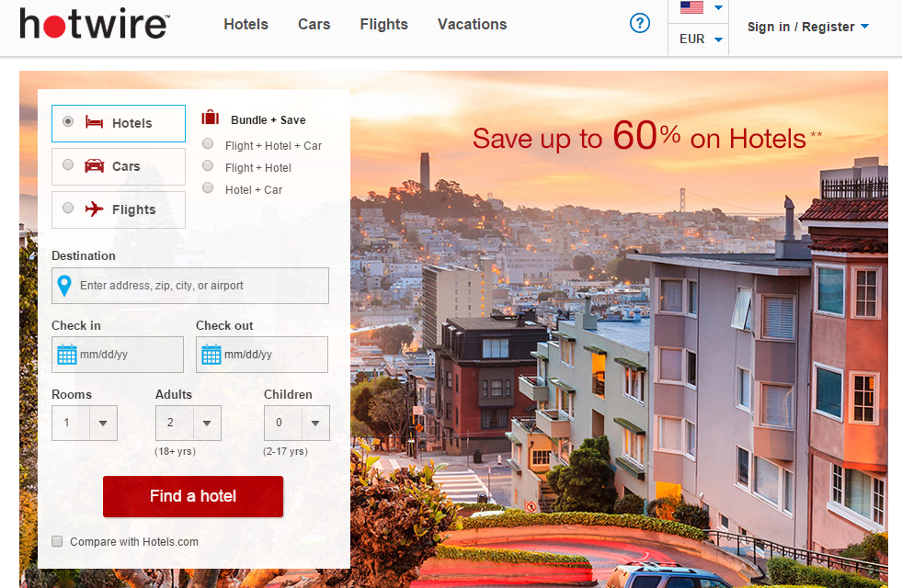Screen dimensions: 902x588
Task: Click the destination map pin icon
Action: (x=64, y=286)
